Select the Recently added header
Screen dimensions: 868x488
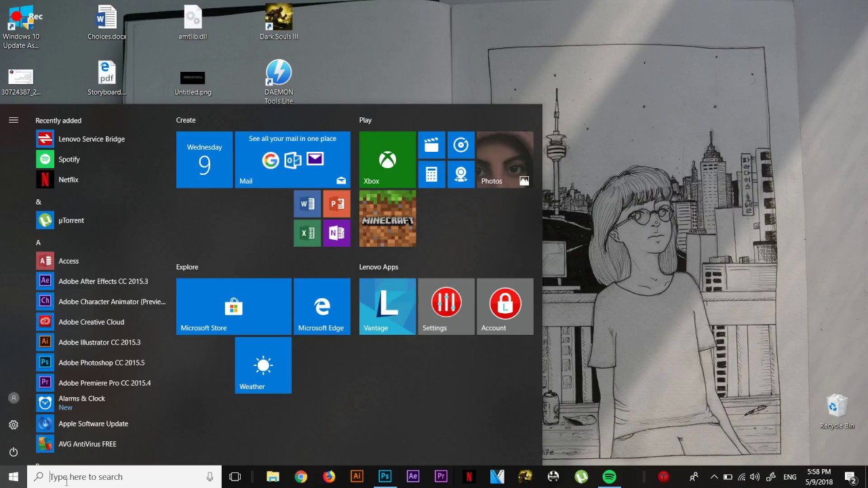58,121
